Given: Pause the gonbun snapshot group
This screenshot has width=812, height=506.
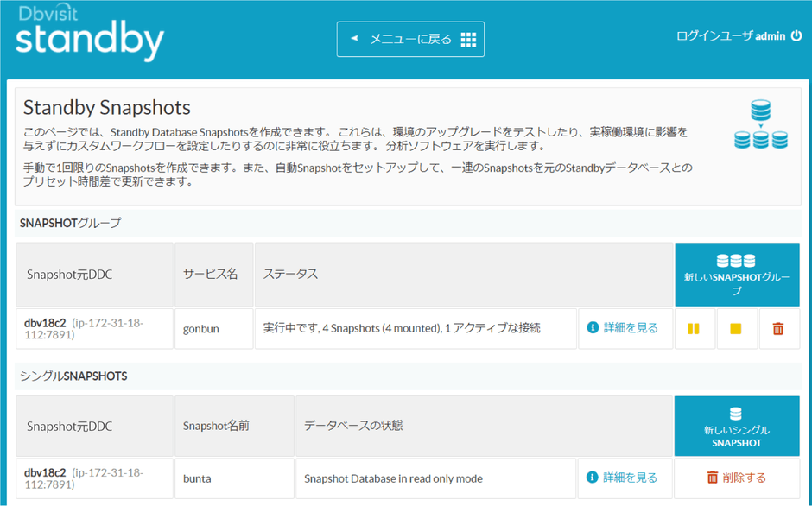Looking at the screenshot, I should click(x=695, y=328).
